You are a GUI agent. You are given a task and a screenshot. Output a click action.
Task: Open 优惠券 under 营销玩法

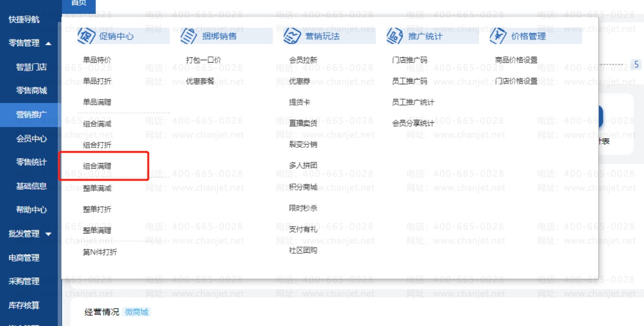[x=300, y=81]
